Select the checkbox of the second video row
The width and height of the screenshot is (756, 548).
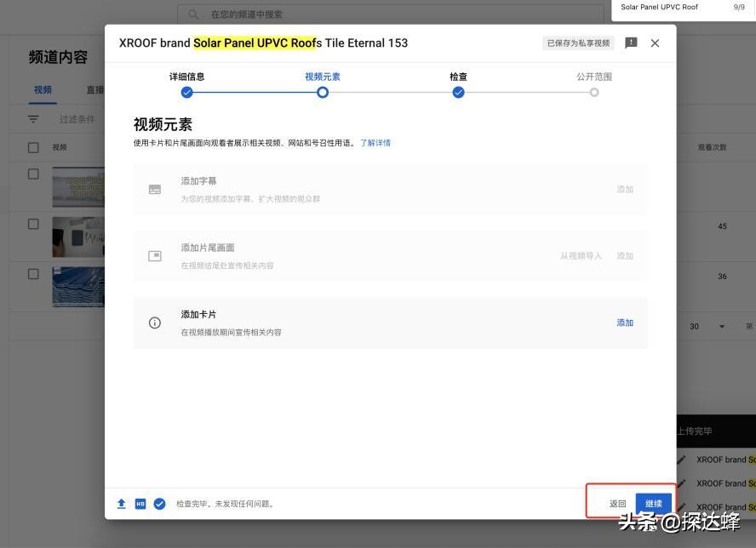pos(32,222)
